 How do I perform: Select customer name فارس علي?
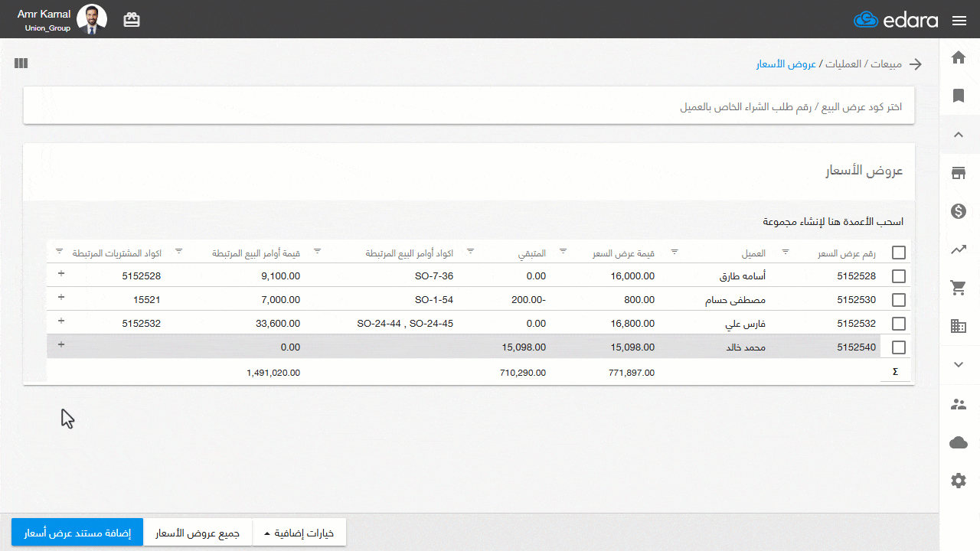[x=746, y=324]
